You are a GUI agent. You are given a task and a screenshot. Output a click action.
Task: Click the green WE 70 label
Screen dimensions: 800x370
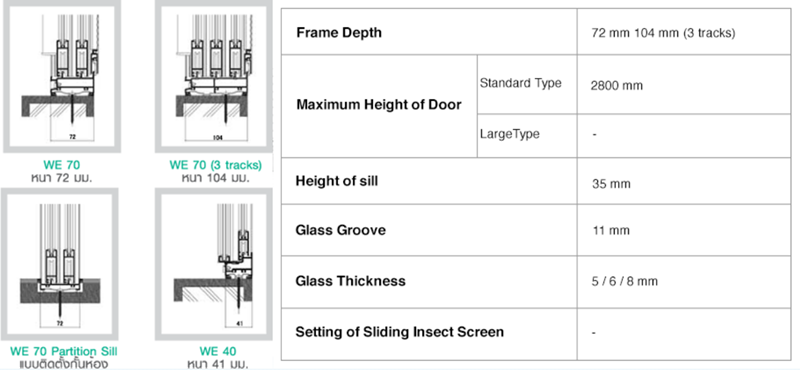click(x=62, y=165)
